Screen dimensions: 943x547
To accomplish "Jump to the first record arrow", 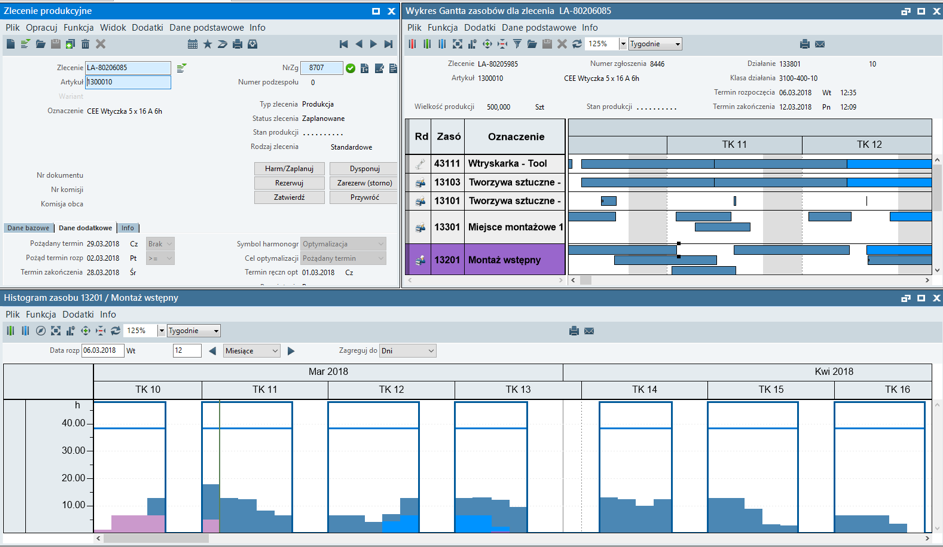I will (343, 44).
